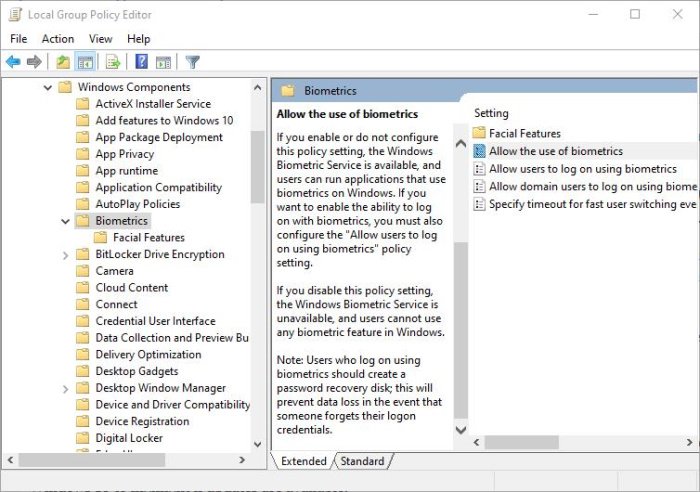Click policy icon of Allow the use of biometrics

(479, 151)
